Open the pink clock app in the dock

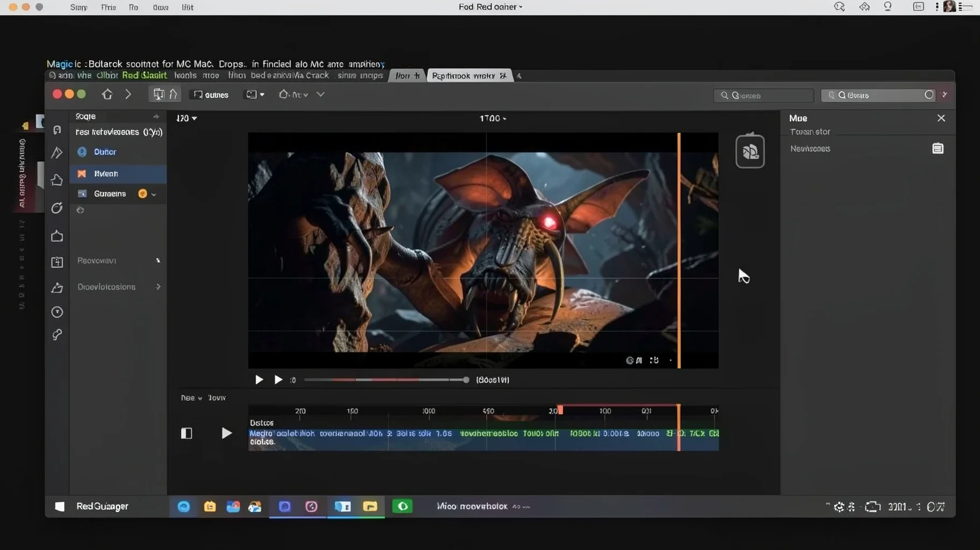311,506
